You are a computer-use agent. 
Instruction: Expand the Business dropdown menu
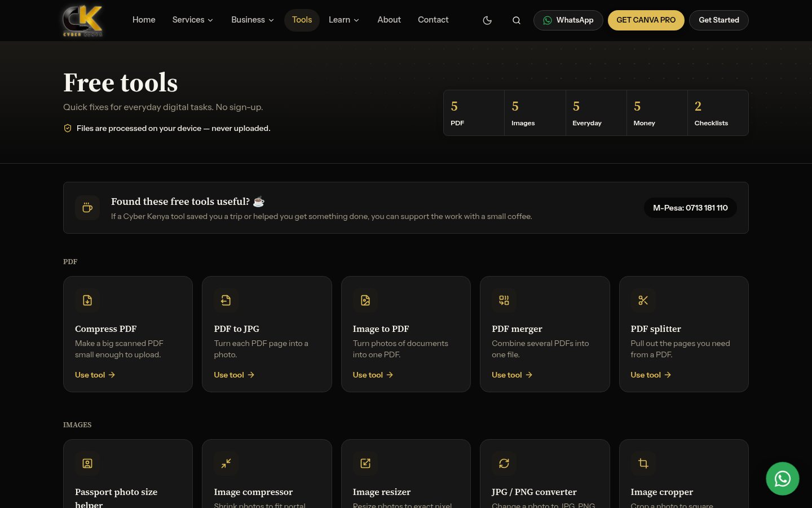[253, 20]
